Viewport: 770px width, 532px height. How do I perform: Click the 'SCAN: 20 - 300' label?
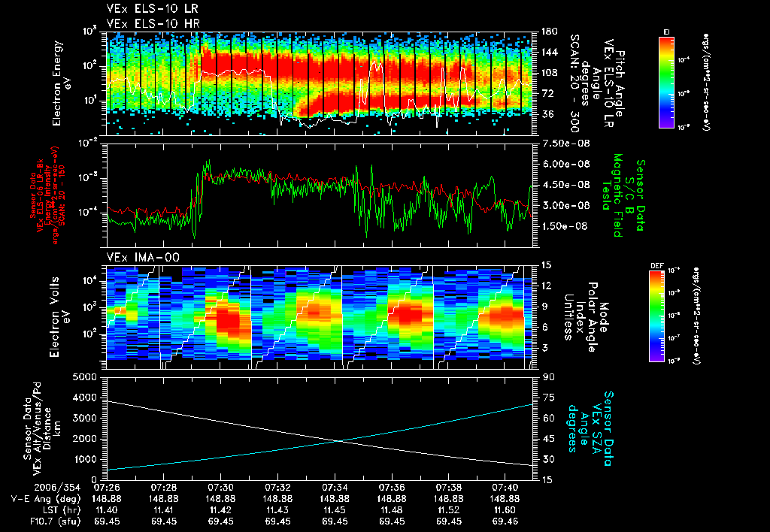575,83
